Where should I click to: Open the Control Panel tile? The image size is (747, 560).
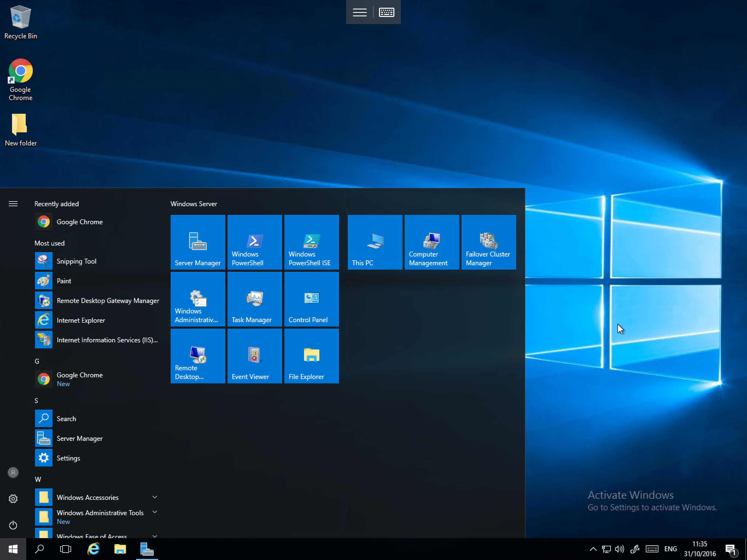pyautogui.click(x=311, y=299)
